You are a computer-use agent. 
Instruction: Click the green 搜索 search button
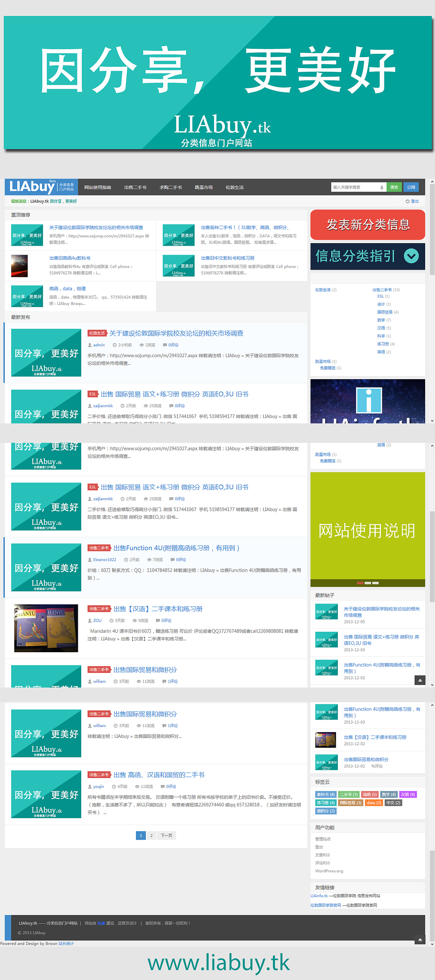(x=394, y=187)
